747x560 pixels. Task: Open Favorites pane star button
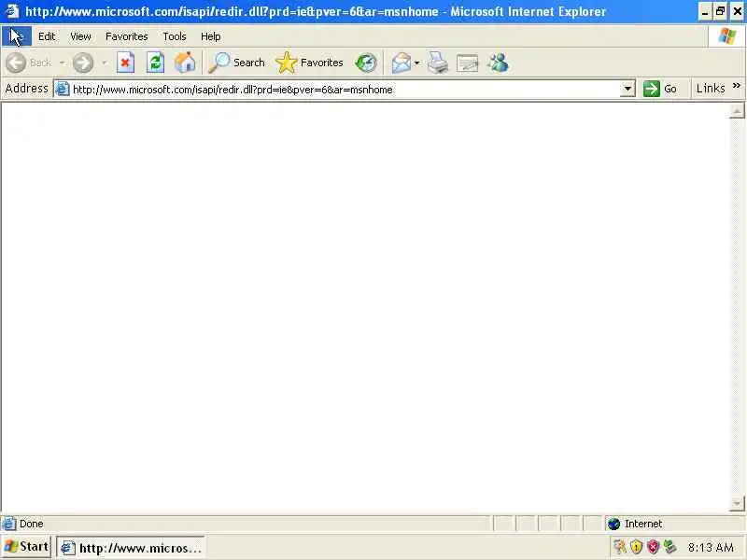point(309,63)
